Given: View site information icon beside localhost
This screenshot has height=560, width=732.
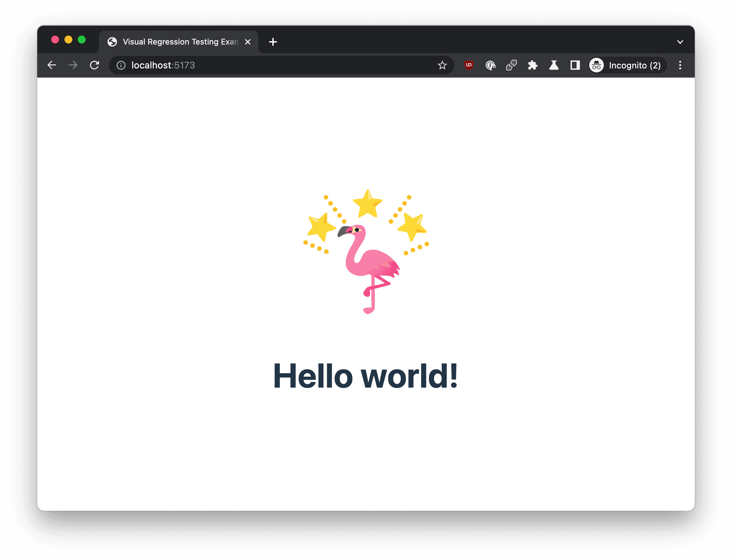Looking at the screenshot, I should (x=121, y=65).
